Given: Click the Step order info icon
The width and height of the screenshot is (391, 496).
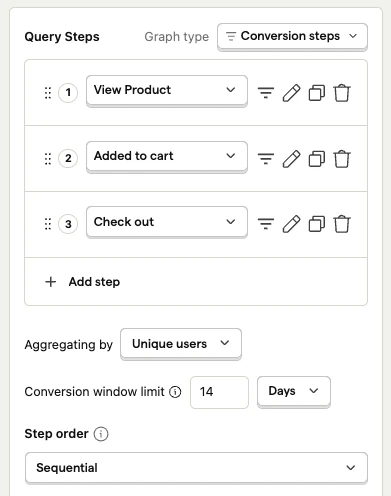Looking at the screenshot, I should pyautogui.click(x=101, y=434).
